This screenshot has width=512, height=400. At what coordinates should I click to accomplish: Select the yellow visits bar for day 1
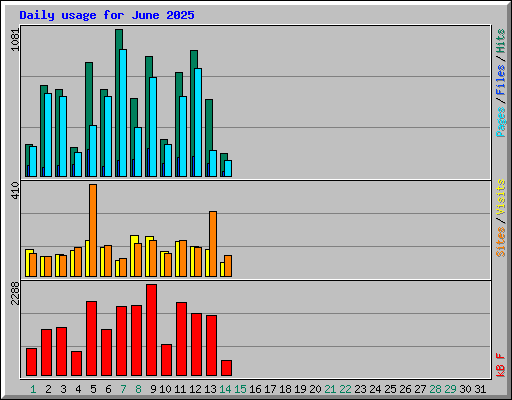[27, 263]
